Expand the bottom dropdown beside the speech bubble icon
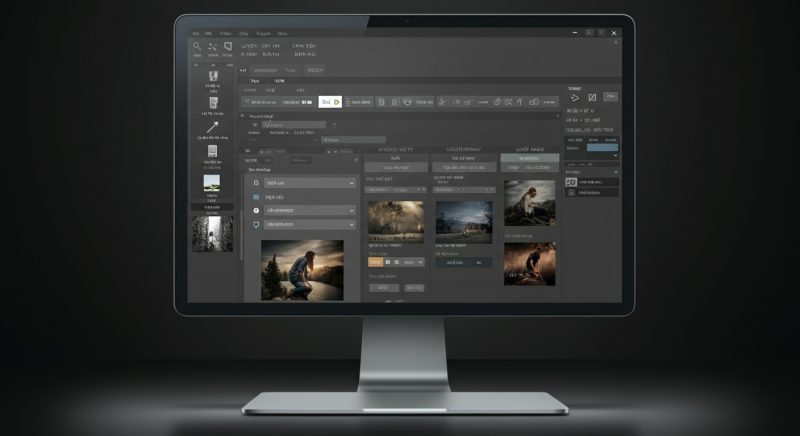The height and width of the screenshot is (436, 800). [310, 224]
